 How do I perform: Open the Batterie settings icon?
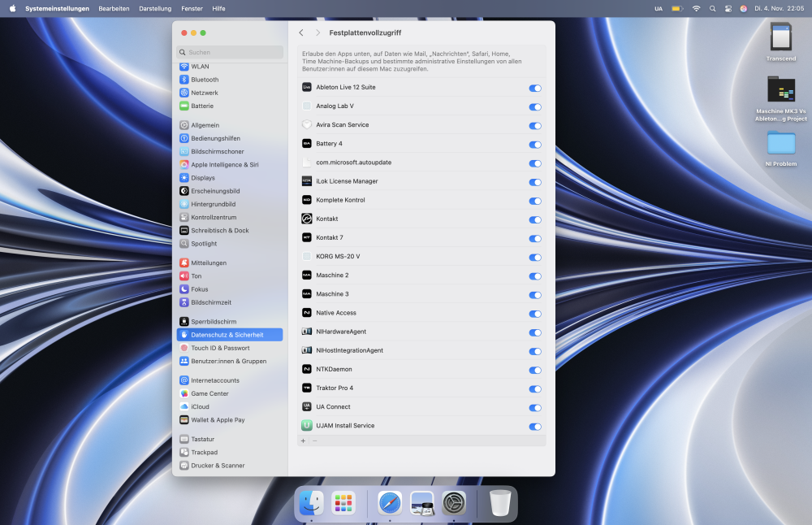coord(184,106)
